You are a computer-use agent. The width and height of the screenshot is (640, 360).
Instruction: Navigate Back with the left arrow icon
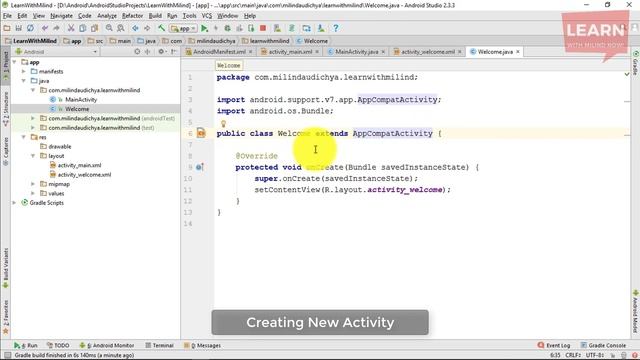tap(135, 28)
